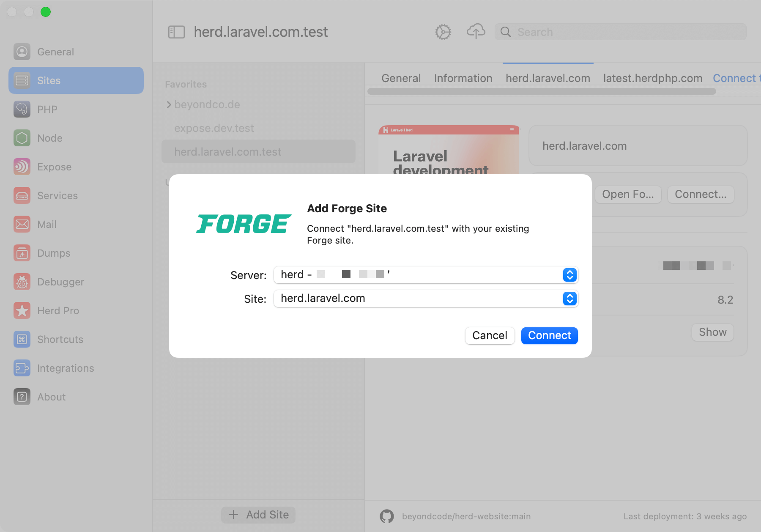Click the Add Site button
Image resolution: width=761 pixels, height=532 pixels.
click(x=258, y=515)
